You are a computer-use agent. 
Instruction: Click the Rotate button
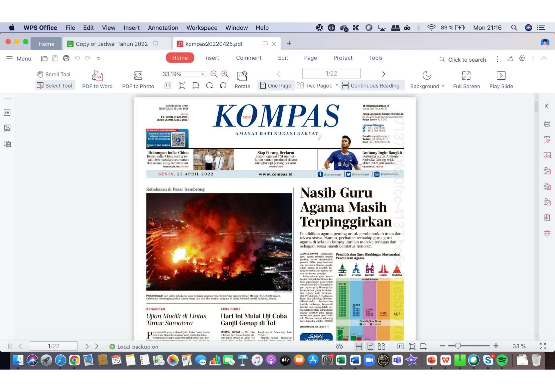point(242,80)
